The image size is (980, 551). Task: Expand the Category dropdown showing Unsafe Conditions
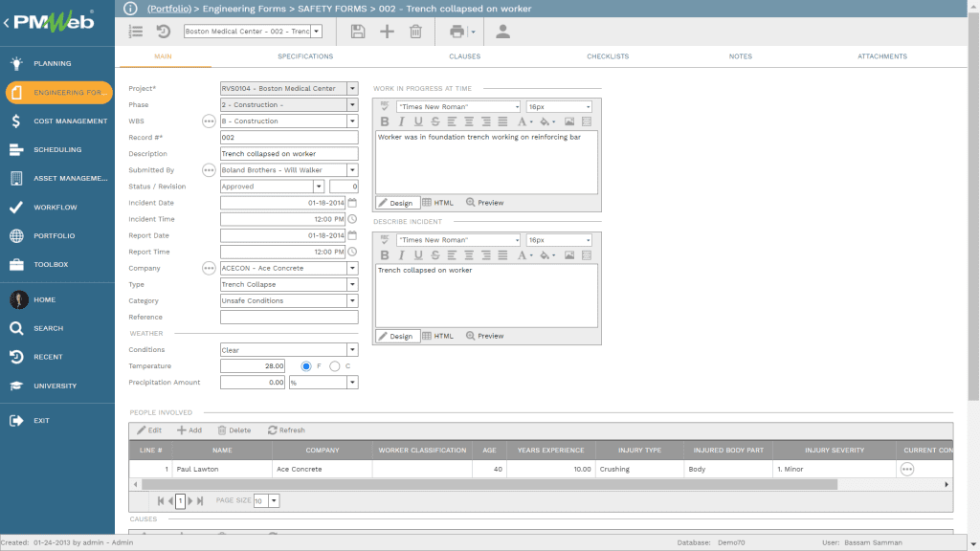pyautogui.click(x=352, y=300)
